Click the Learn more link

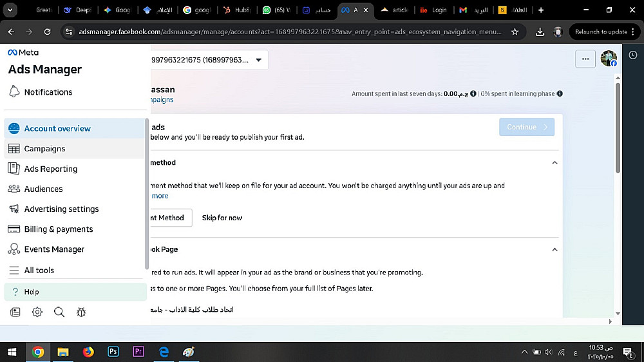[x=159, y=196]
